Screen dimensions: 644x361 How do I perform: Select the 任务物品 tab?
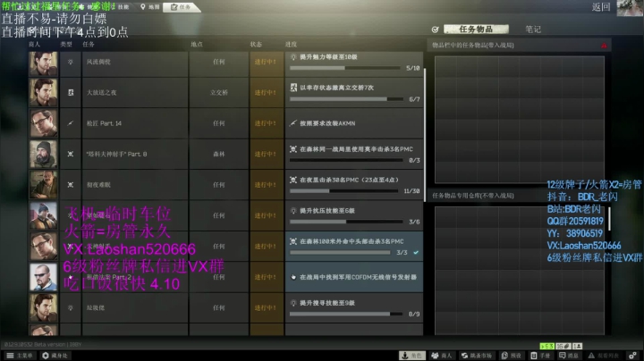[476, 29]
